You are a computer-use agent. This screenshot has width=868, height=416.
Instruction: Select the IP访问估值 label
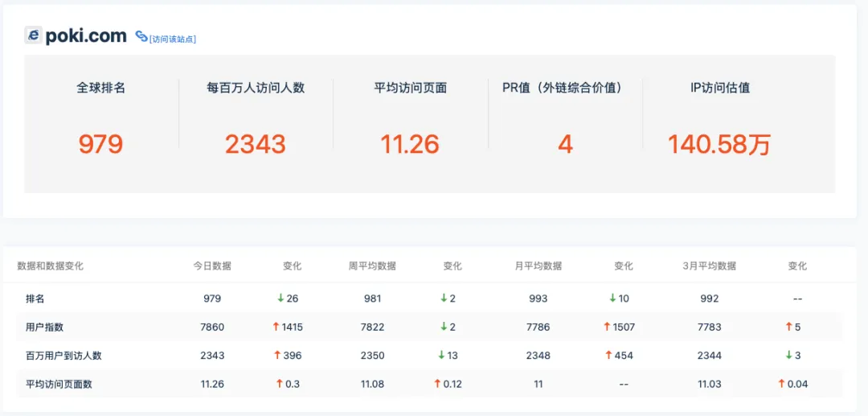point(719,88)
